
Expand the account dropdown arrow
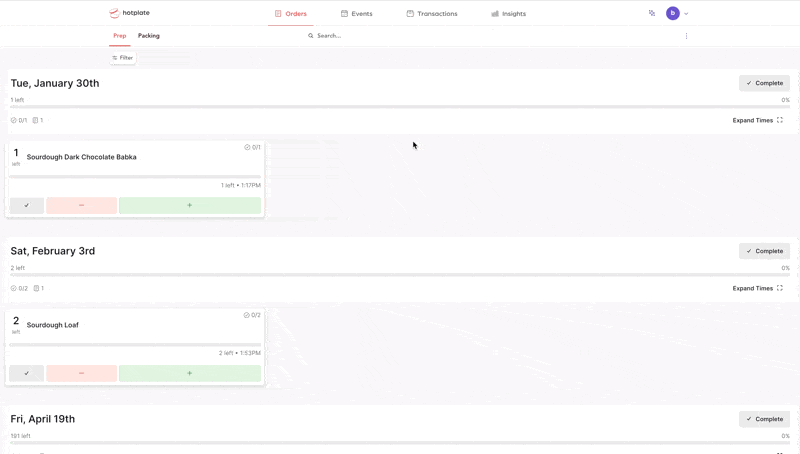[x=686, y=14]
